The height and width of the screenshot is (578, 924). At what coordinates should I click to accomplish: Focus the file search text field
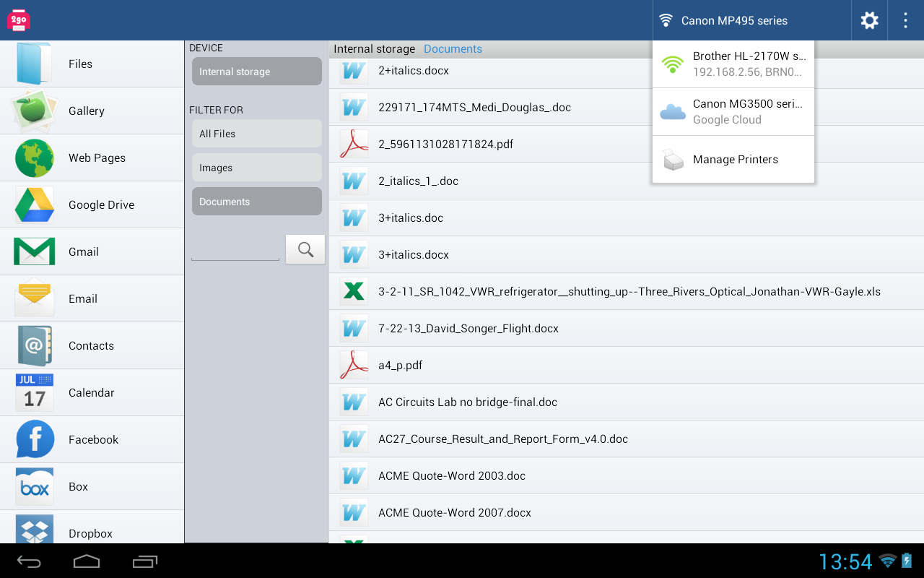(x=235, y=250)
